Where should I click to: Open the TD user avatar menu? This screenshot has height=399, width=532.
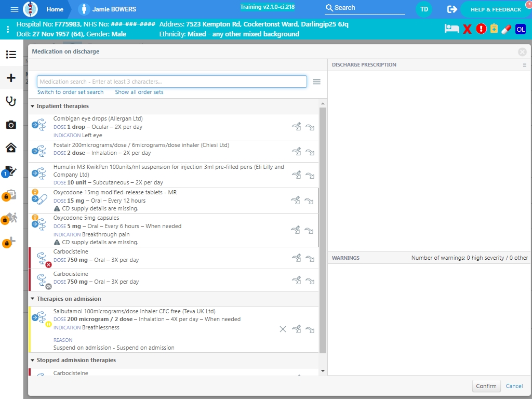(x=424, y=9)
